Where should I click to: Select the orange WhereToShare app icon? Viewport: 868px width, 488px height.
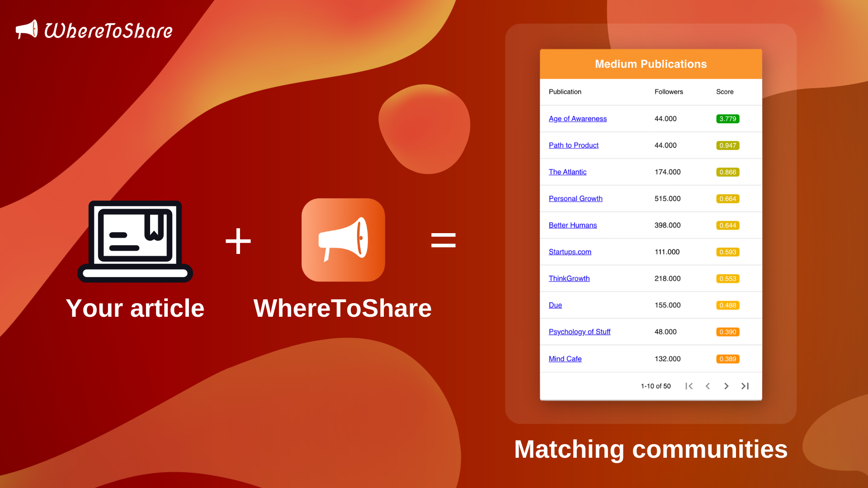(x=342, y=240)
